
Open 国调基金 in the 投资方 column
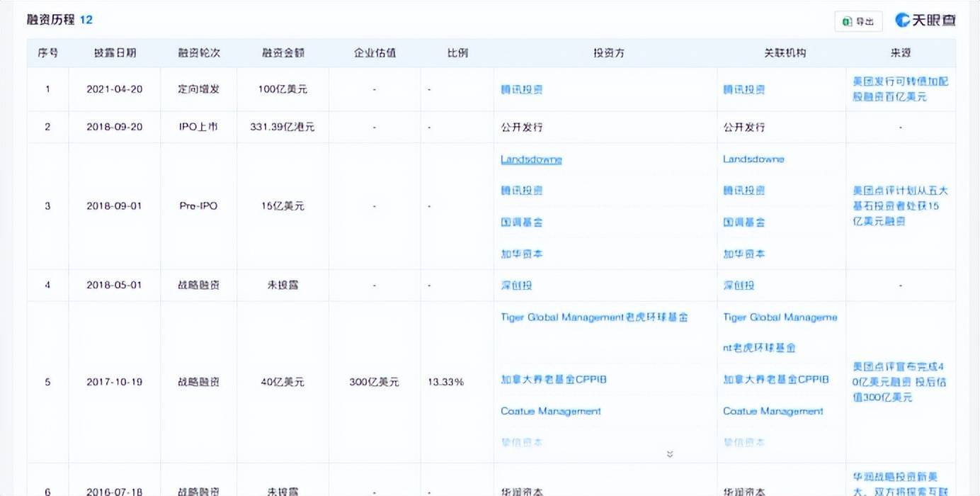522,222
